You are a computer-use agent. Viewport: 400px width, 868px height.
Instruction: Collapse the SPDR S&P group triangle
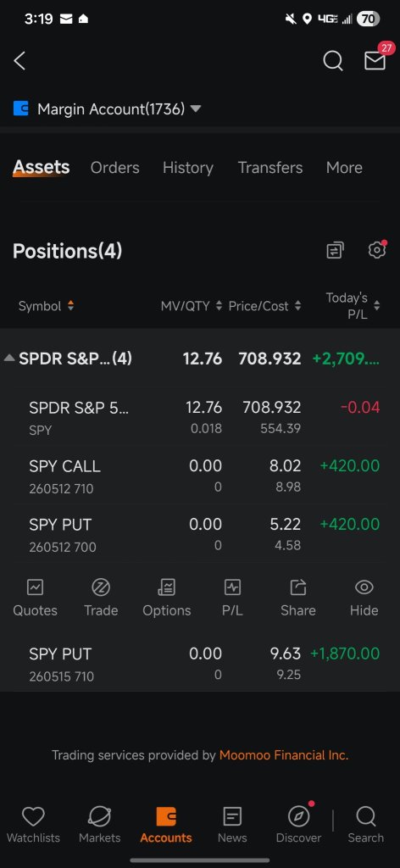[x=8, y=359]
